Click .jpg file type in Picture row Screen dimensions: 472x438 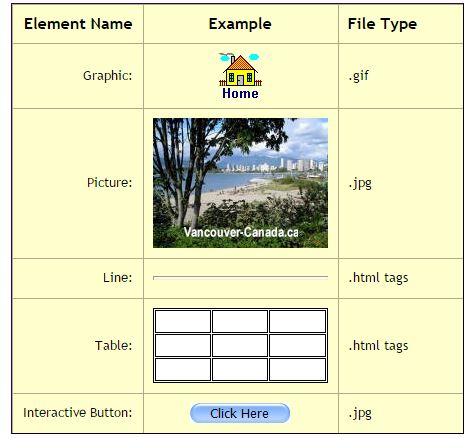pyautogui.click(x=360, y=183)
